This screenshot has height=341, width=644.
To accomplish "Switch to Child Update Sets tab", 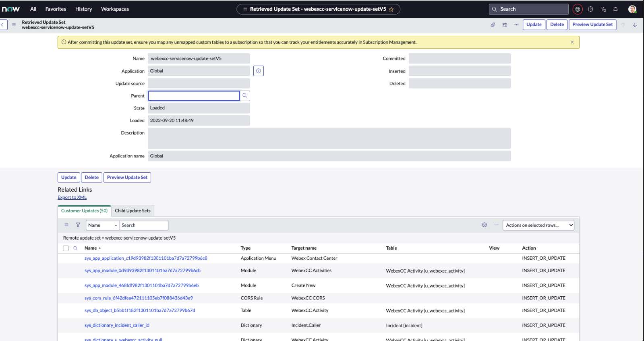I will pyautogui.click(x=133, y=211).
